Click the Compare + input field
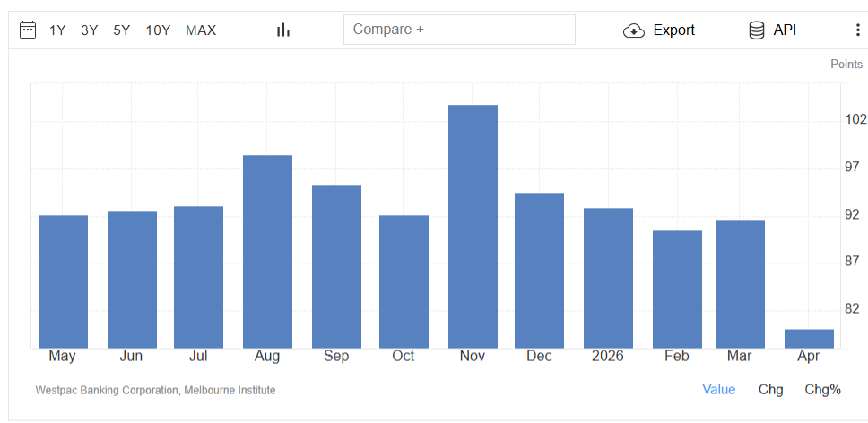 click(459, 30)
